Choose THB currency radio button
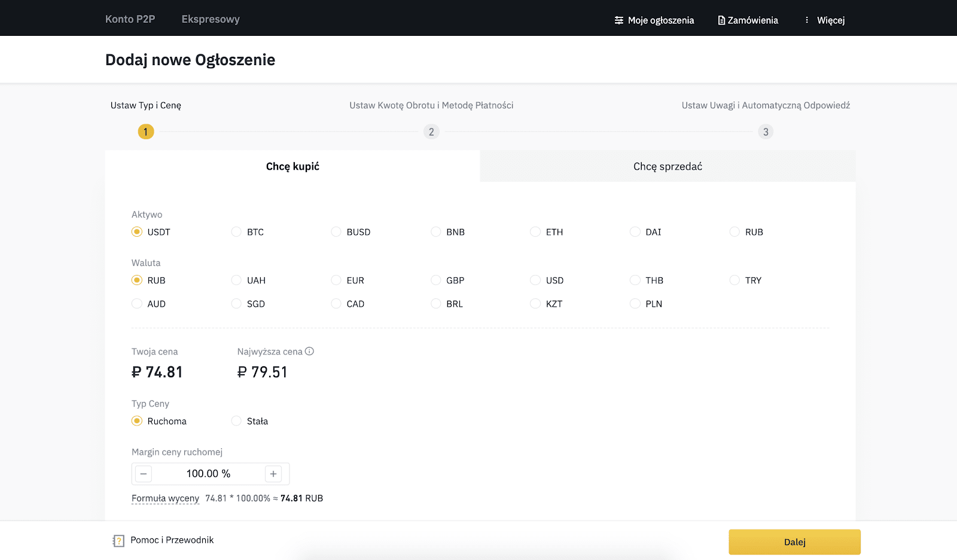Viewport: 957px width, 560px height. pos(635,280)
